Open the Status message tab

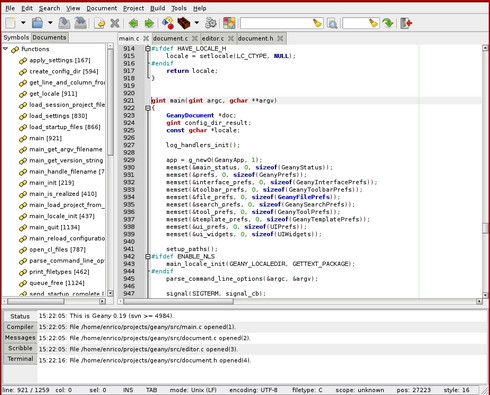point(20,316)
